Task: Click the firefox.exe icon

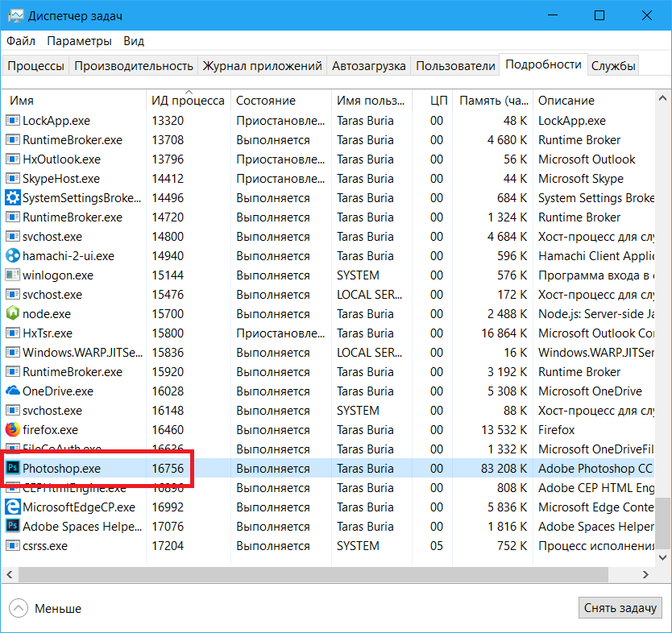Action: click(x=13, y=429)
